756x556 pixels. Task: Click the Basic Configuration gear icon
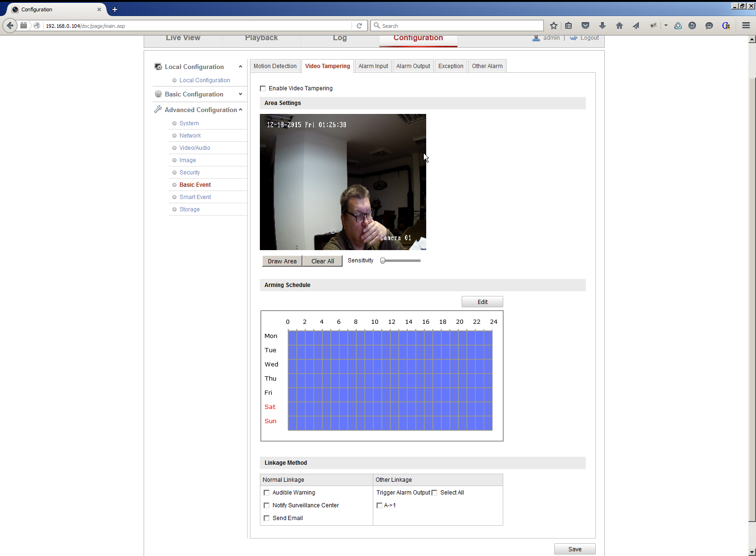click(x=158, y=94)
